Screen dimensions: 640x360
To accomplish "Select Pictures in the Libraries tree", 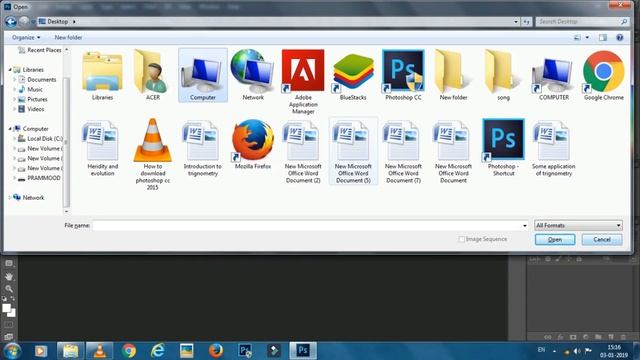I will tap(33, 99).
